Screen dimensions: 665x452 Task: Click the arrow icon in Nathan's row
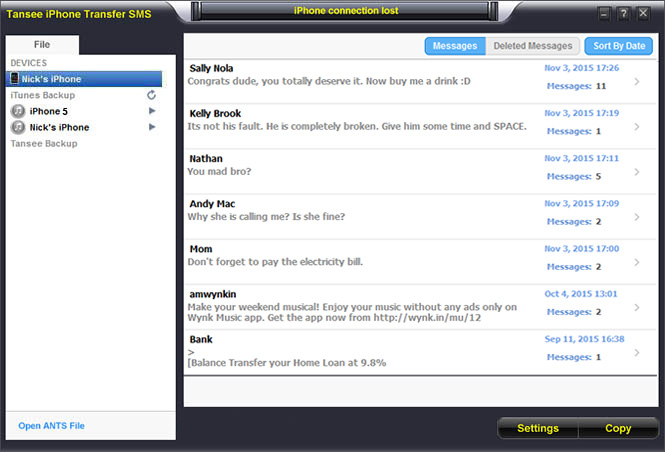(x=637, y=172)
